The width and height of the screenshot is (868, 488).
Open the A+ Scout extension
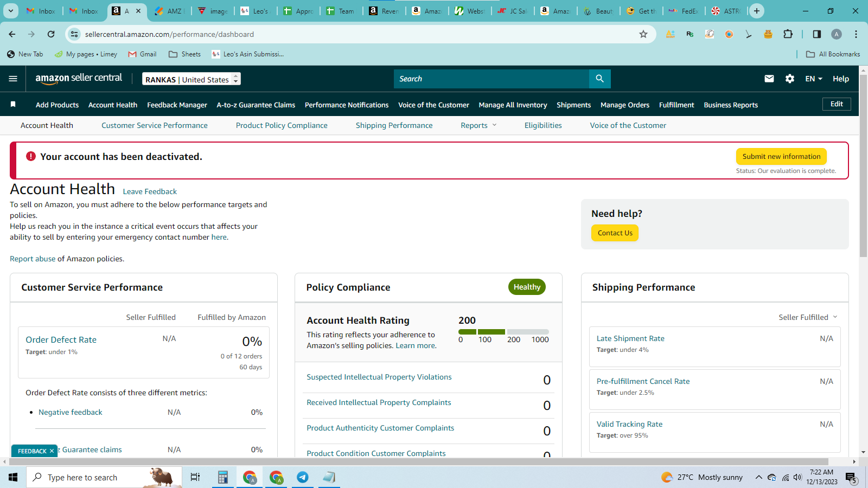tap(671, 34)
